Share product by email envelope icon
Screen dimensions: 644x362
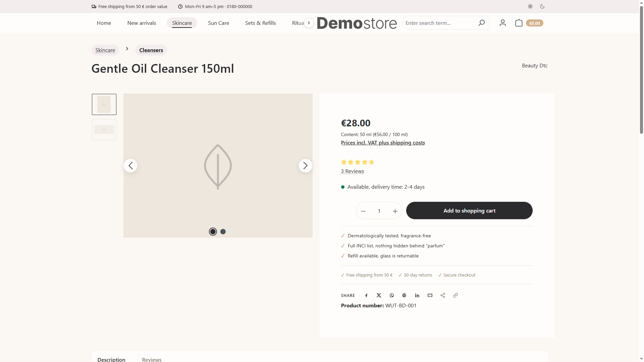[x=430, y=295]
